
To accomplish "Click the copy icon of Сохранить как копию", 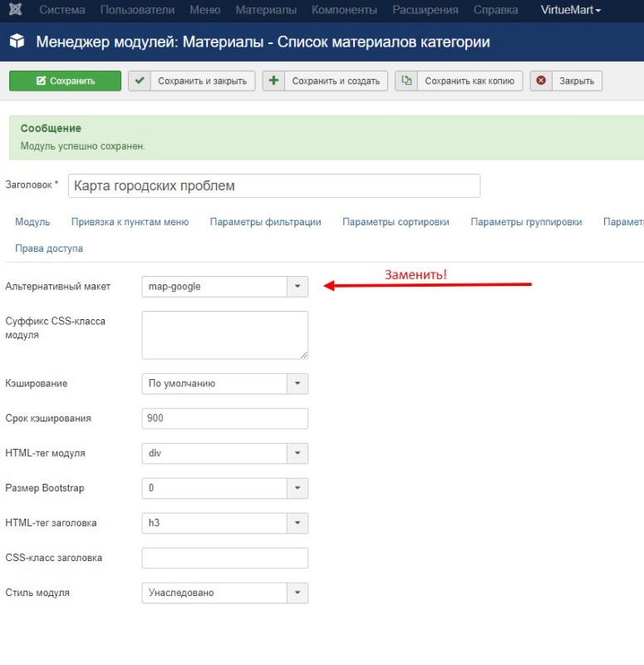I will click(406, 81).
